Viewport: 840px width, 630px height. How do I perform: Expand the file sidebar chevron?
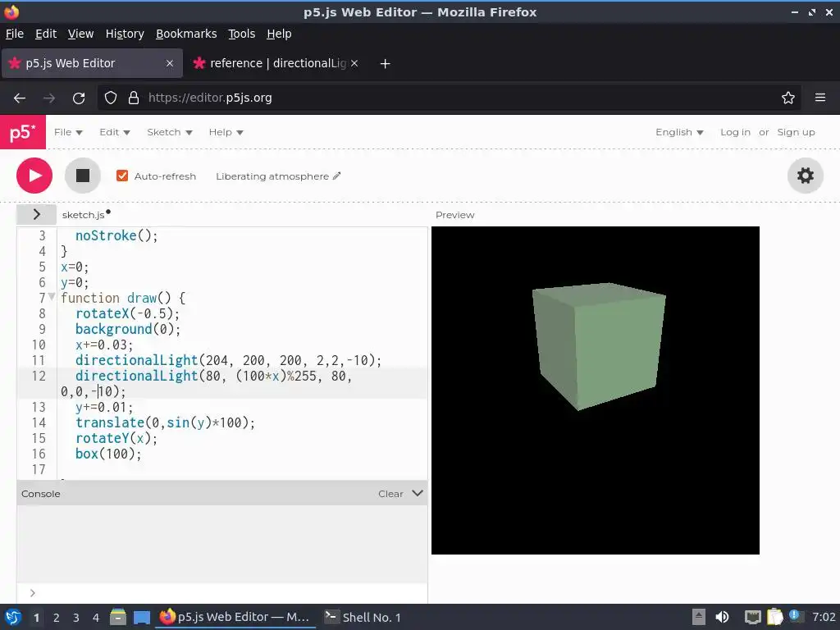click(x=36, y=214)
